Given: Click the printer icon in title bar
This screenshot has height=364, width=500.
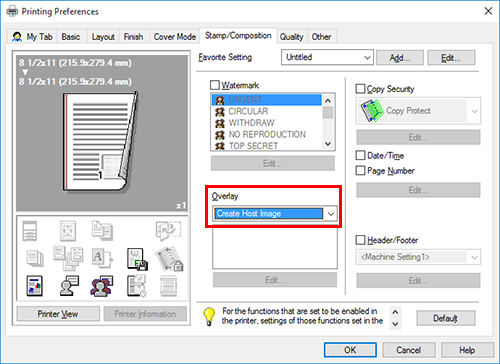Looking at the screenshot, I should 12,11.
